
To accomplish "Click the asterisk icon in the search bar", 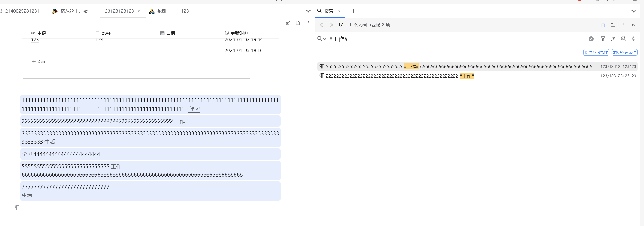I will pyautogui.click(x=613, y=39).
